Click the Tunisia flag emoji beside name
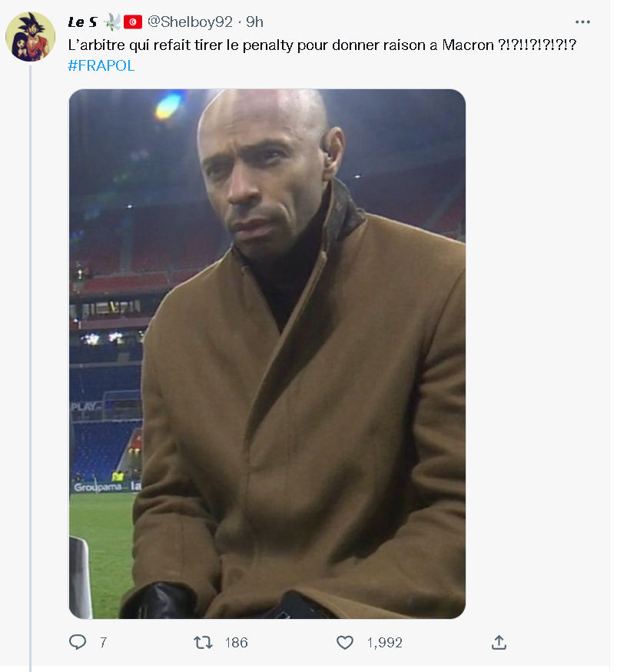The image size is (617, 672). click(x=133, y=22)
